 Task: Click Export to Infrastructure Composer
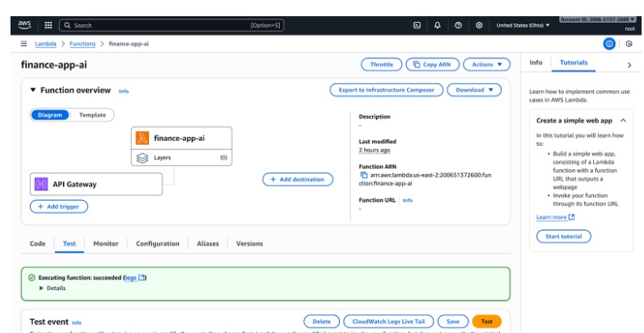[387, 90]
